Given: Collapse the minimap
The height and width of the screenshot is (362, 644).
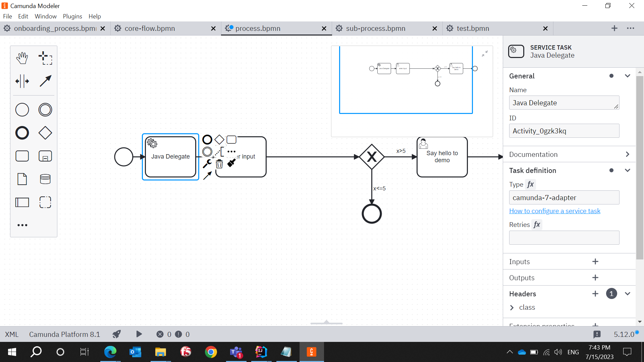Looking at the screenshot, I should tap(485, 54).
